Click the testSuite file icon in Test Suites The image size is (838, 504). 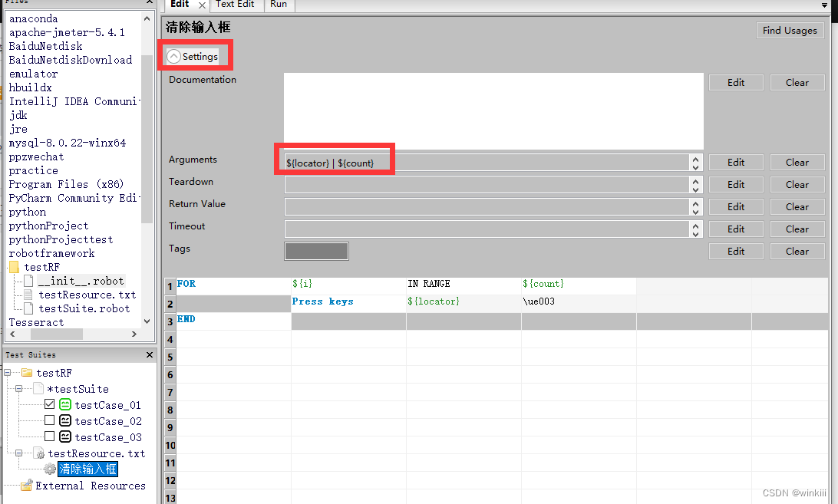tap(38, 389)
